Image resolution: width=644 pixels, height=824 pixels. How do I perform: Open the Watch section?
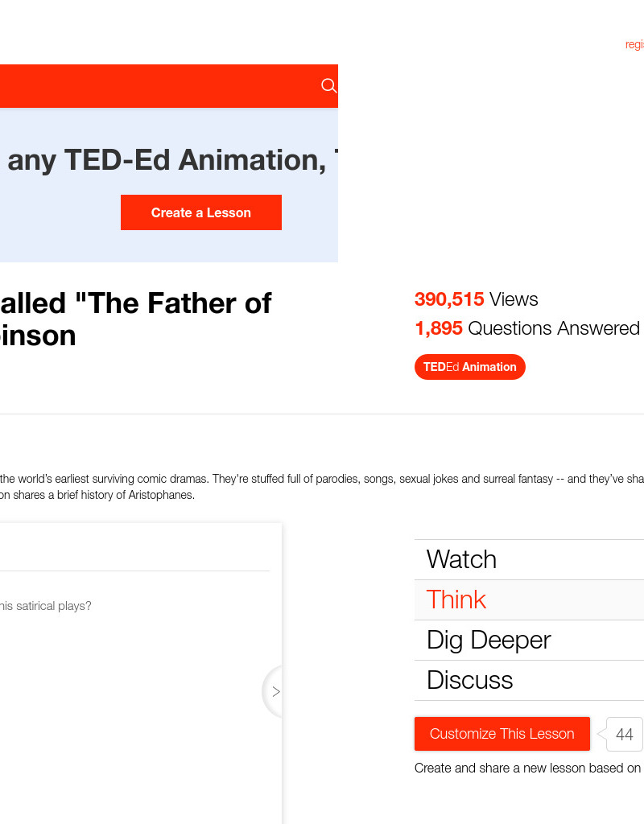(461, 559)
